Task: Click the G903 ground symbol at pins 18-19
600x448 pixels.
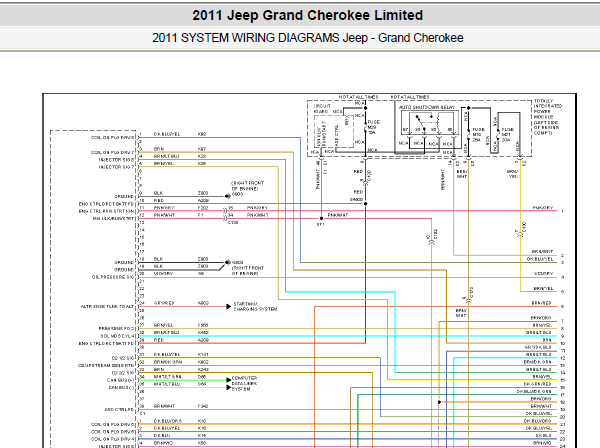Action: pyautogui.click(x=227, y=262)
